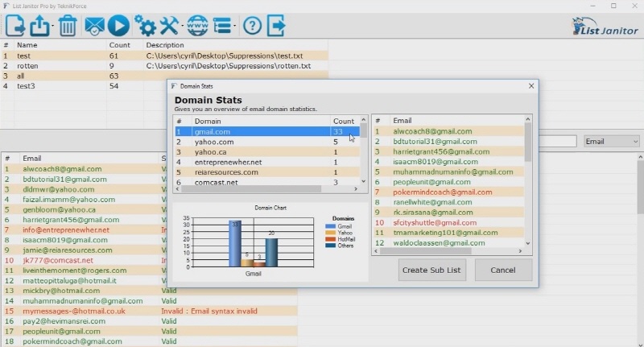Click the Yahoo legend color swatch

point(330,233)
